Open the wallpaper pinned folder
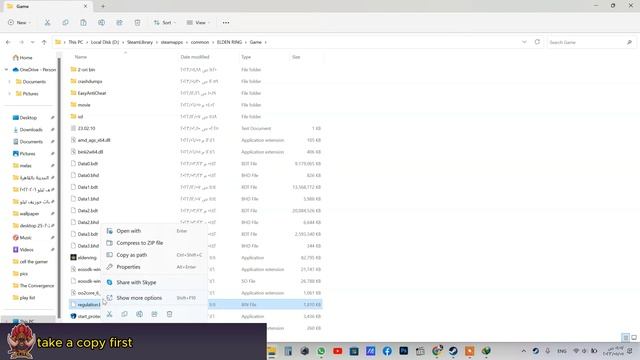The width and height of the screenshot is (640, 360). point(29,213)
